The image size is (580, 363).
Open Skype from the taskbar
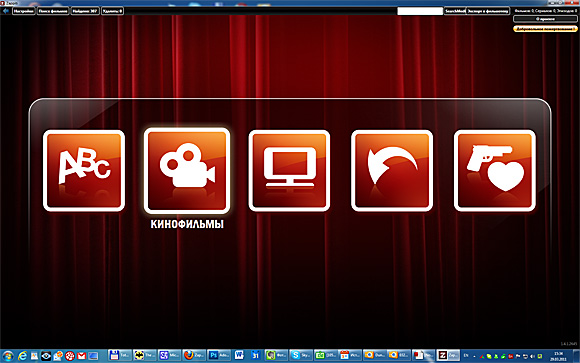pyautogui.click(x=301, y=355)
